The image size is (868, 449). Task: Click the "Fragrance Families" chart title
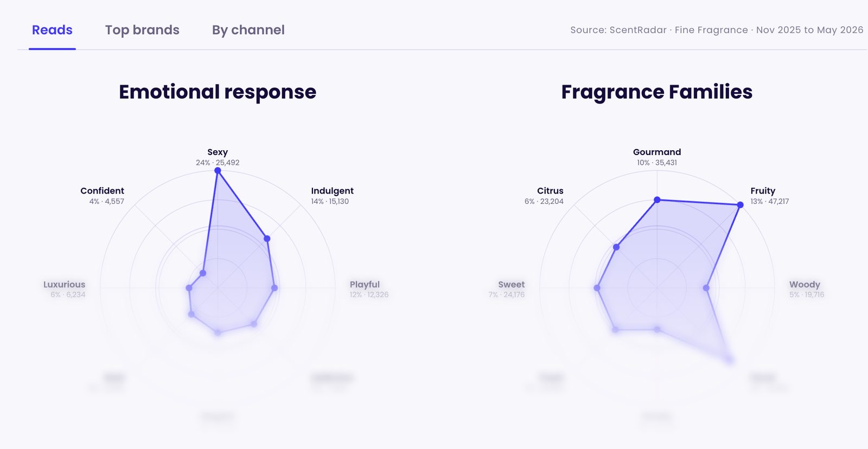[657, 92]
